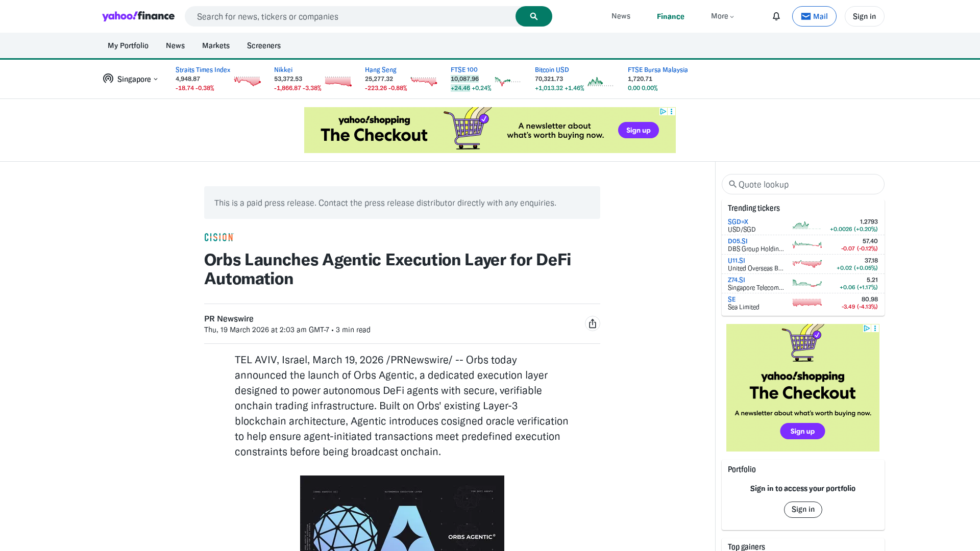Screen dimensions: 980x551
Task: Click the article share icon
Action: pyautogui.click(x=592, y=323)
